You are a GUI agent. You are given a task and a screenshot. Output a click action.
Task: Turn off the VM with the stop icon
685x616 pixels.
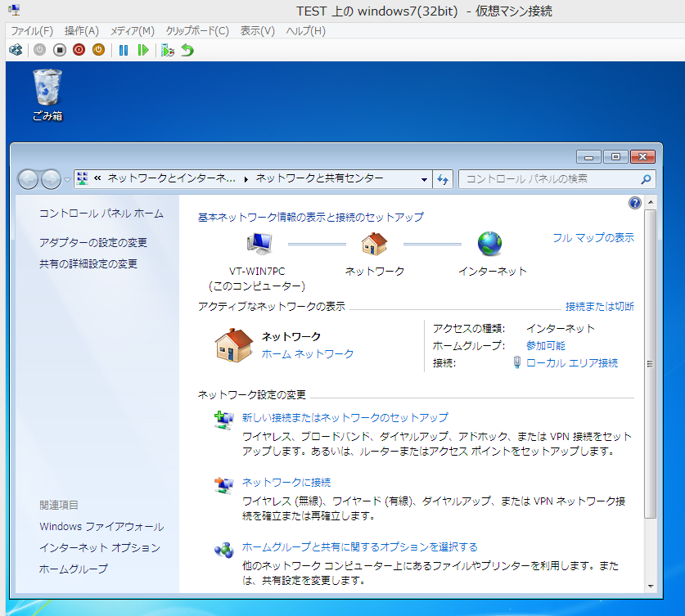click(x=60, y=50)
